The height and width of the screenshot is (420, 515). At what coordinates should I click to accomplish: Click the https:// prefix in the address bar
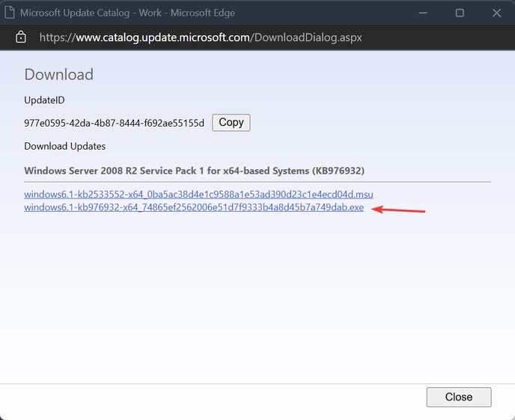[x=58, y=37]
